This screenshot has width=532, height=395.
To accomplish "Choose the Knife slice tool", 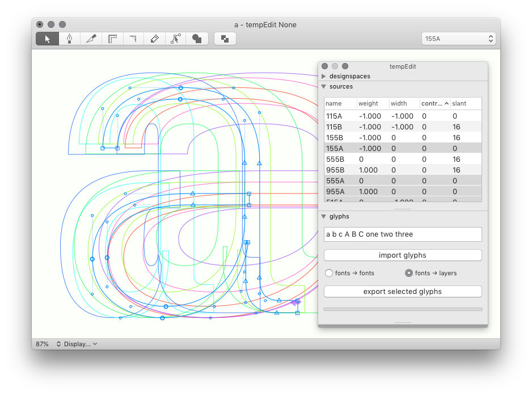I will point(91,39).
